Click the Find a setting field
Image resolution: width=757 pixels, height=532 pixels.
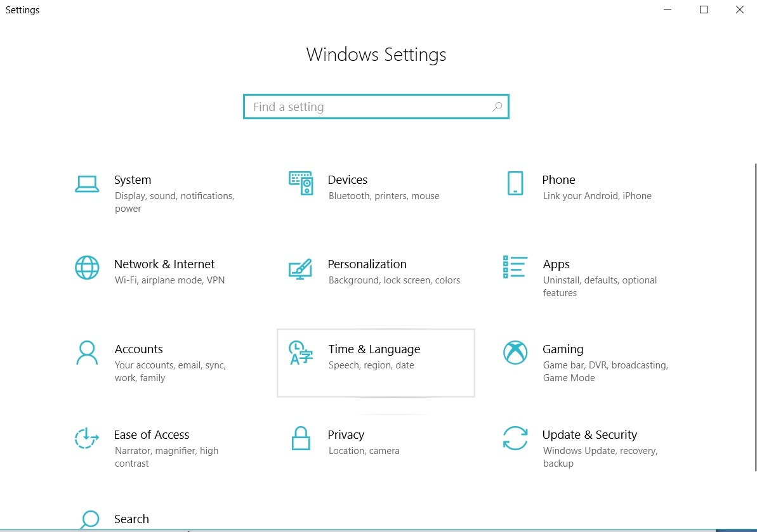[376, 107]
